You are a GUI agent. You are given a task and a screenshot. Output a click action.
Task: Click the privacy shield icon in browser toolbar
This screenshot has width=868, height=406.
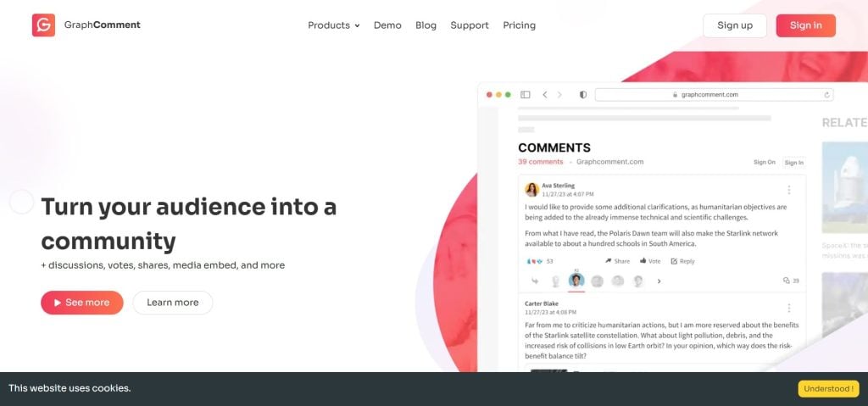click(582, 95)
